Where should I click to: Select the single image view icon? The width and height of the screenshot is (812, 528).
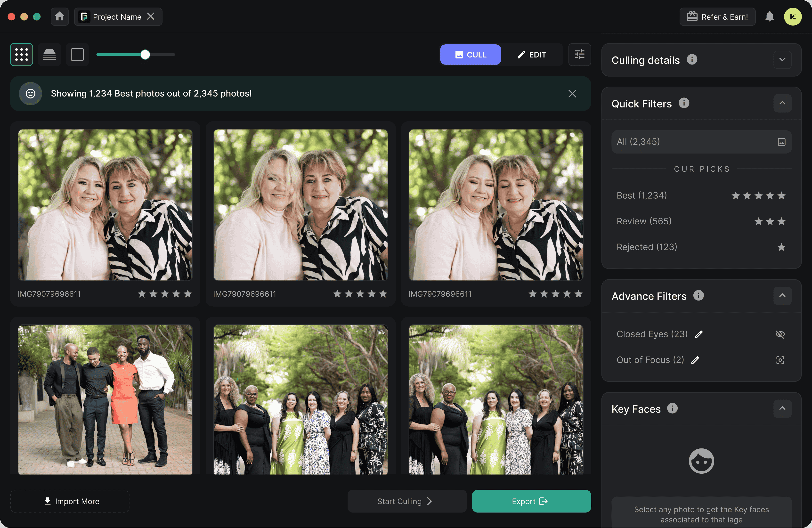(77, 54)
